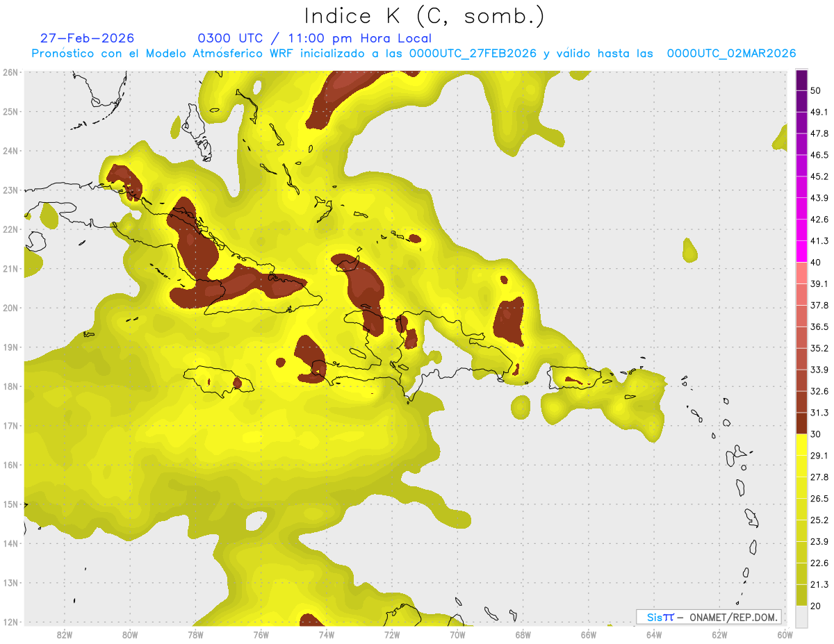Click the colorbar value "35.2"
This screenshot has height=644, width=834.
819,349
